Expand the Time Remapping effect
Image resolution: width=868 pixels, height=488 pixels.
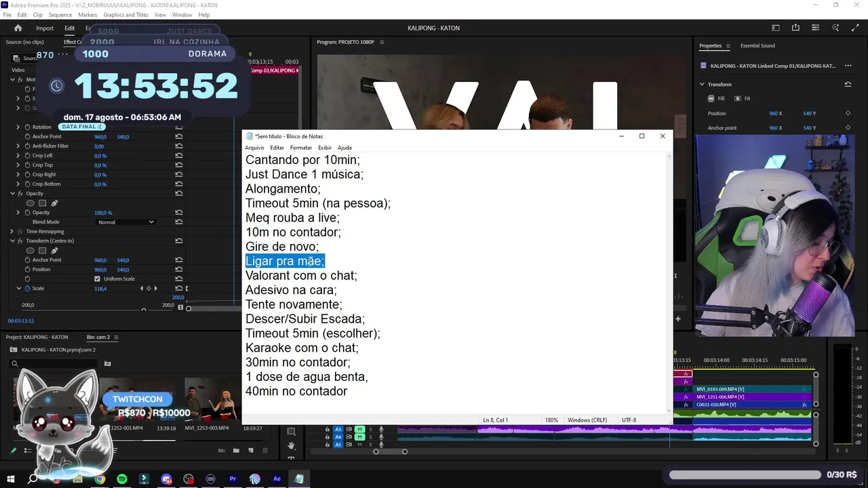(x=12, y=232)
